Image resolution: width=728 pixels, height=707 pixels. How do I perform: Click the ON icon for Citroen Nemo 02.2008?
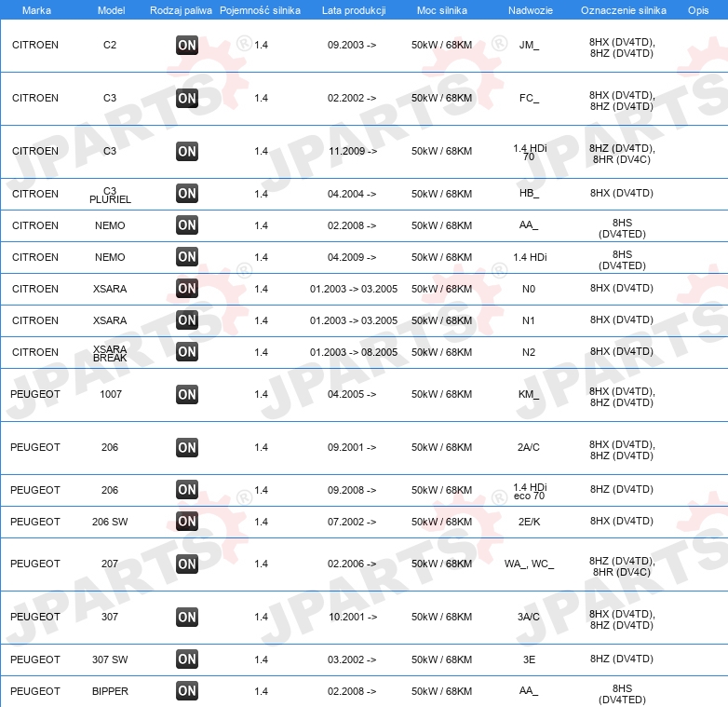pyautogui.click(x=187, y=224)
